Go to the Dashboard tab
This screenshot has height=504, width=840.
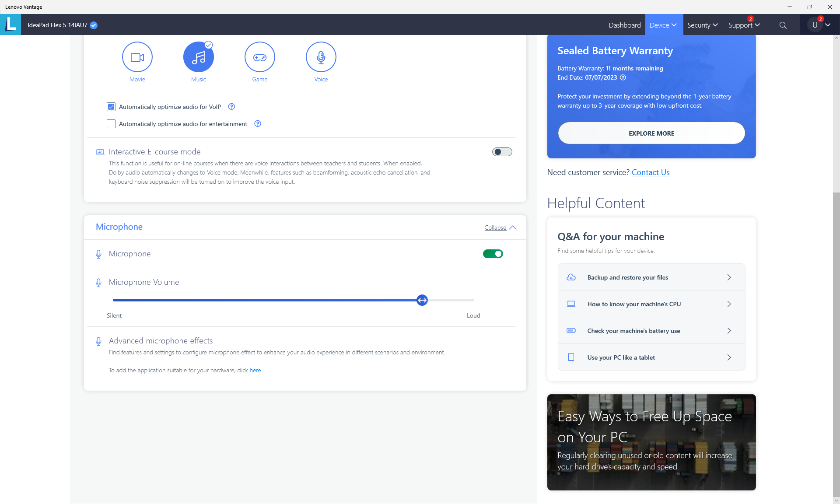point(625,25)
